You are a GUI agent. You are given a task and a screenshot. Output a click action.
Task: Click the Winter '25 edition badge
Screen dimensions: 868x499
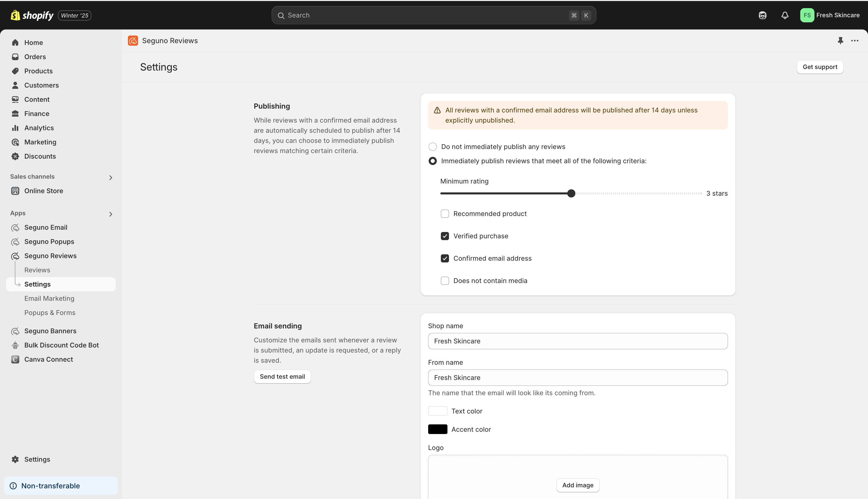click(74, 15)
